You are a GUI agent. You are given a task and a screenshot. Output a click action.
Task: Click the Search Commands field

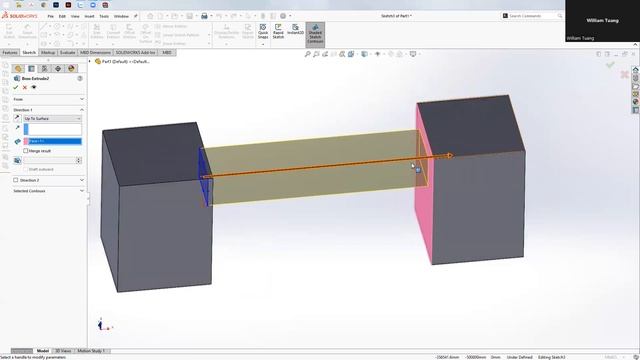coord(532,16)
